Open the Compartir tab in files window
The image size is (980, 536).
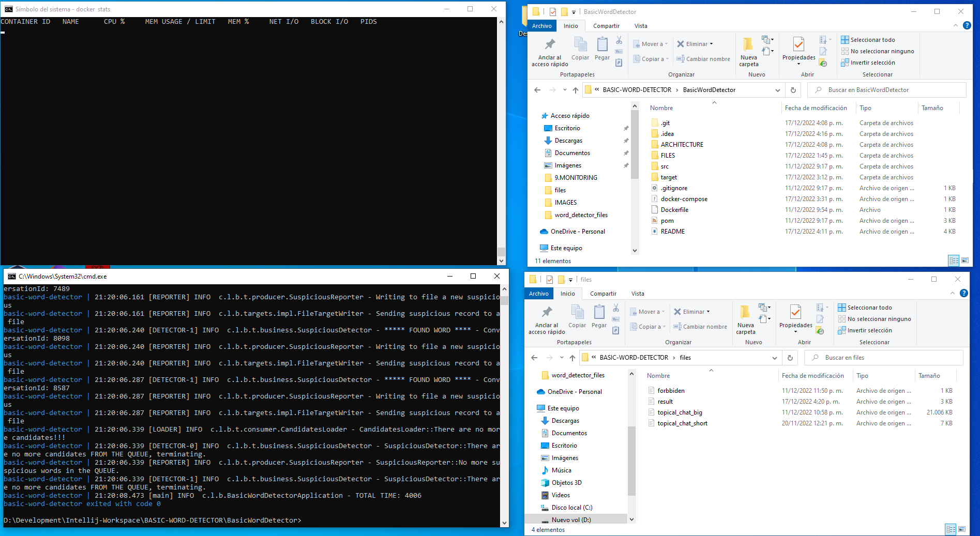tap(603, 293)
